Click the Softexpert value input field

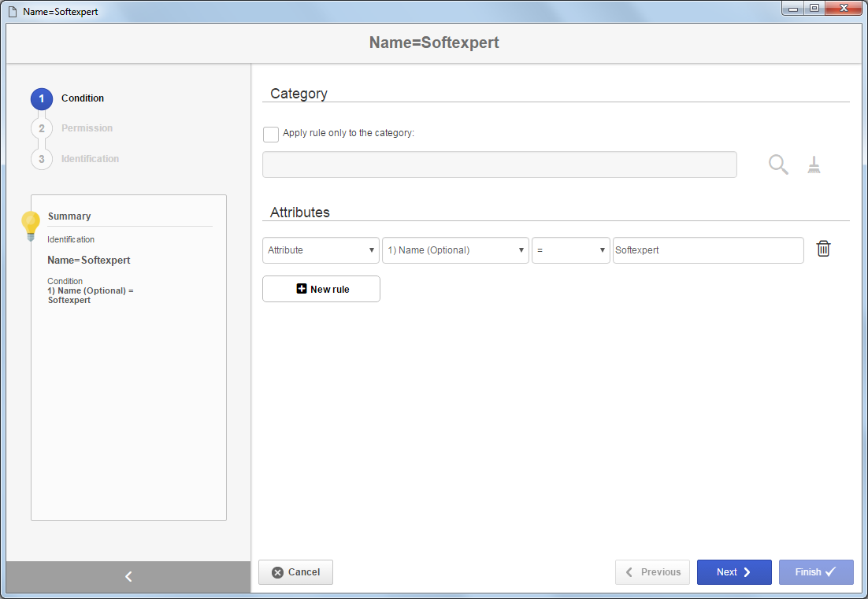click(x=708, y=250)
